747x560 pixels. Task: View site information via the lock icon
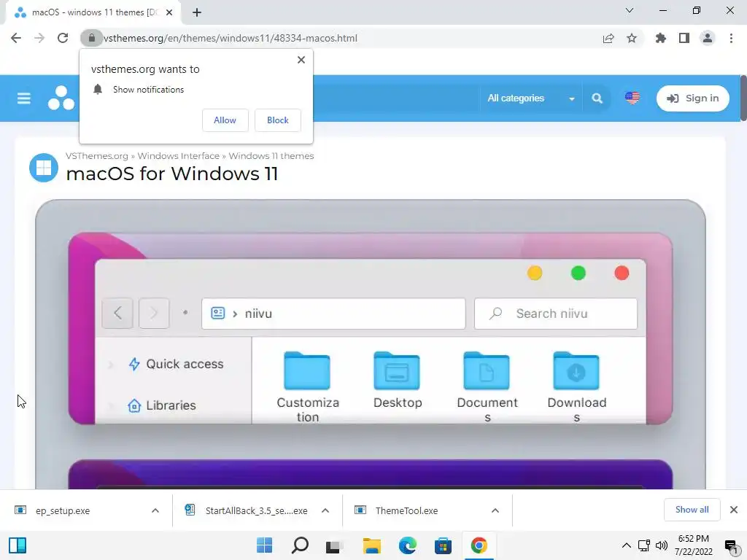pyautogui.click(x=91, y=38)
